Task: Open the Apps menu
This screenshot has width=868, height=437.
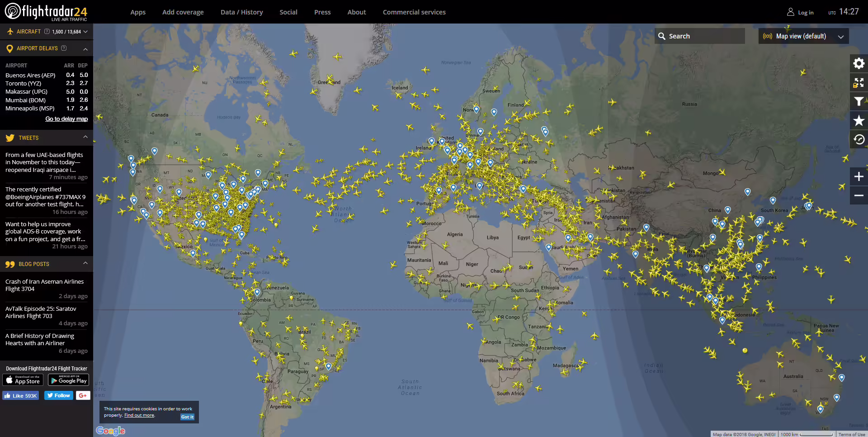Action: coord(138,12)
